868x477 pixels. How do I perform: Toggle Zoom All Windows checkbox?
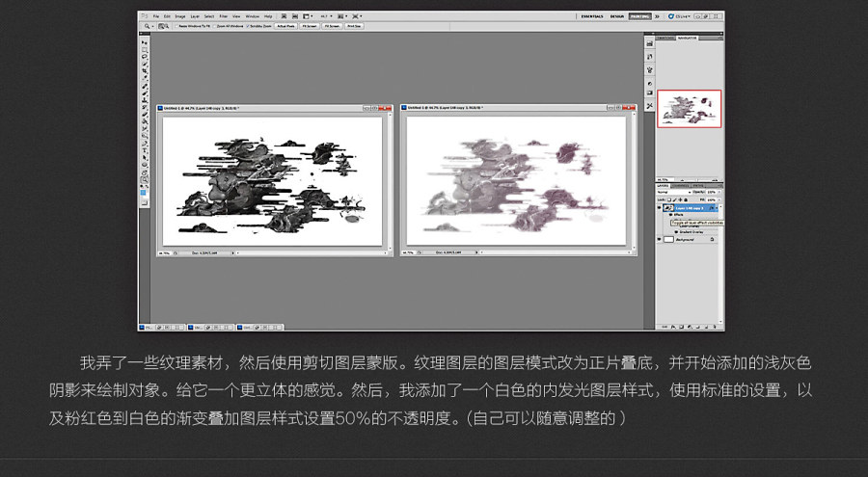(x=215, y=26)
